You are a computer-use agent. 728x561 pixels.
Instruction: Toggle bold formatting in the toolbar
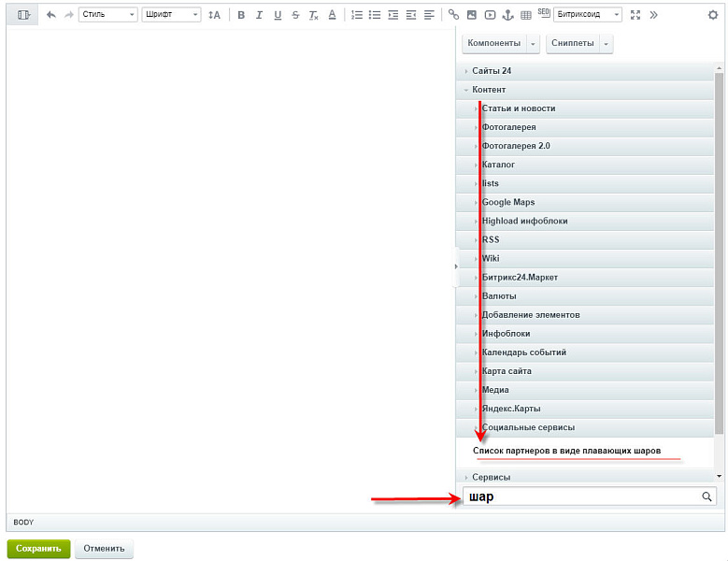coord(241,15)
